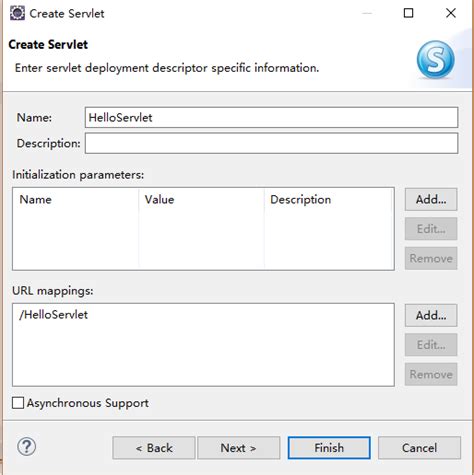This screenshot has height=475, width=474.
Task: Click the help question mark icon
Action: (x=26, y=447)
